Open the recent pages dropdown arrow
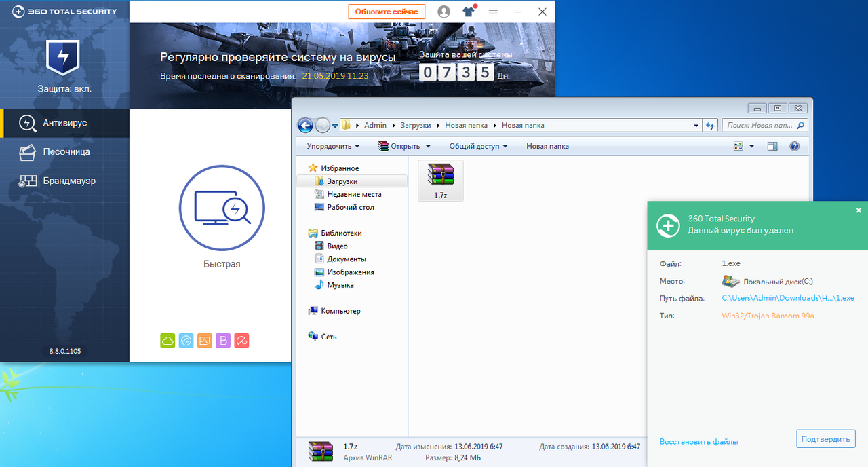The image size is (868, 467). [335, 126]
